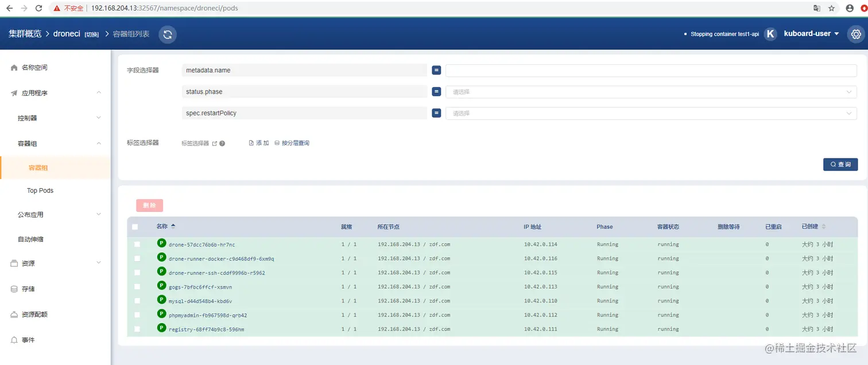Open the settings gear in the header
This screenshot has width=868, height=365.
[x=856, y=34]
